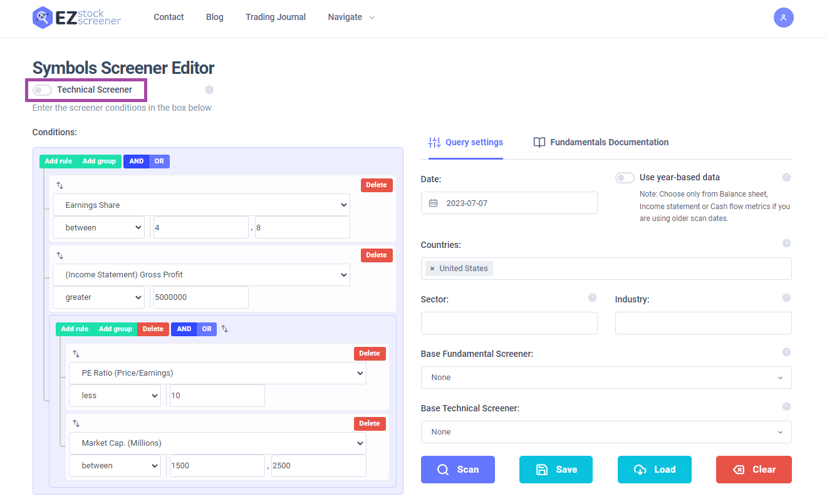Click the Market Cap lower value 1500
Viewport: 827px width, 504px height.
point(217,466)
